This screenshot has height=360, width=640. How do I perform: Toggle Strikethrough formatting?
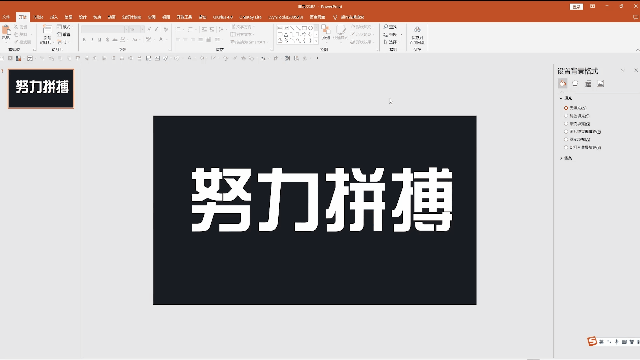point(115,40)
